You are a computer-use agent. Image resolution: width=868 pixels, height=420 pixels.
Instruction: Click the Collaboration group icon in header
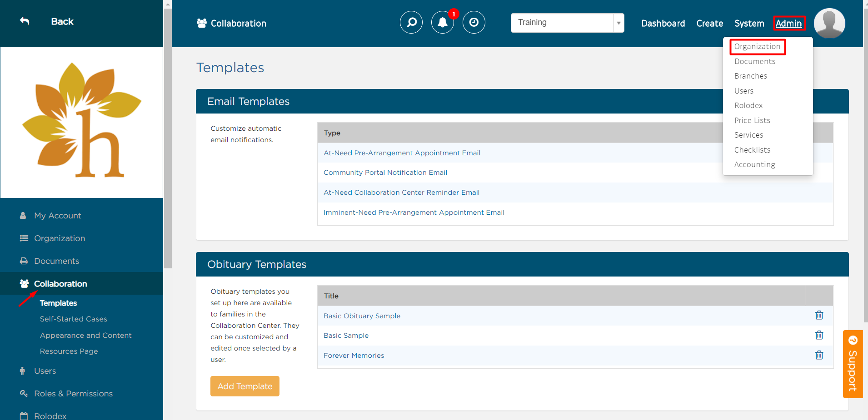tap(202, 23)
